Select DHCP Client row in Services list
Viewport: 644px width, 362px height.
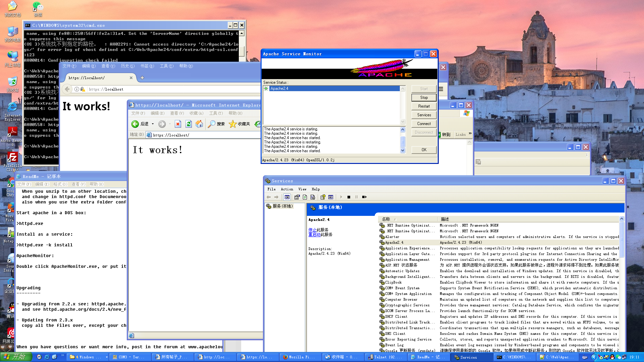[499, 316]
